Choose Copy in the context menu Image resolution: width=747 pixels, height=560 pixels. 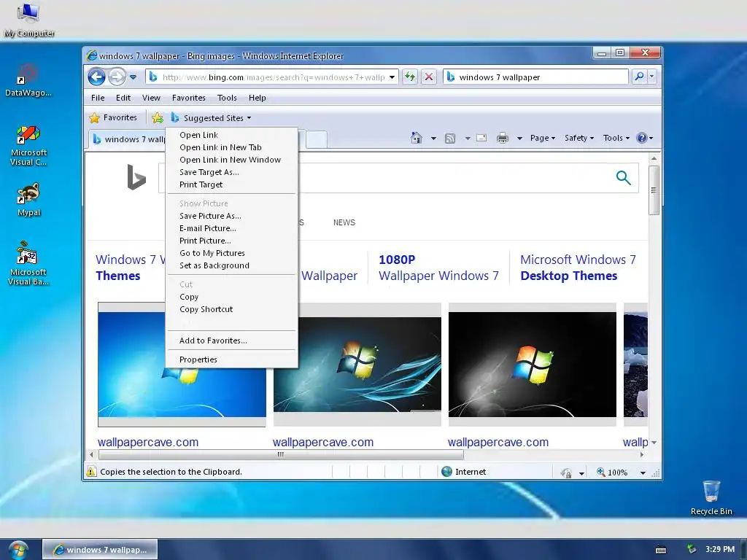[231, 297]
